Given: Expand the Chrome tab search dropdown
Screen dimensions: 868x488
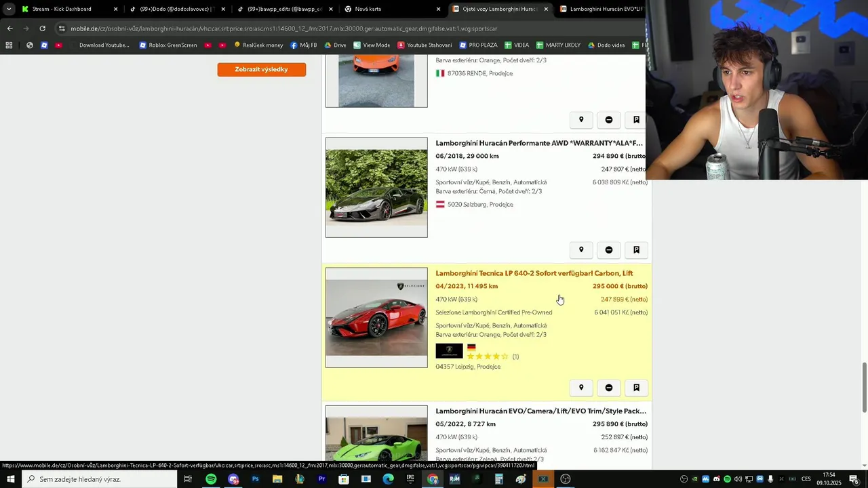Looking at the screenshot, I should click(x=9, y=9).
